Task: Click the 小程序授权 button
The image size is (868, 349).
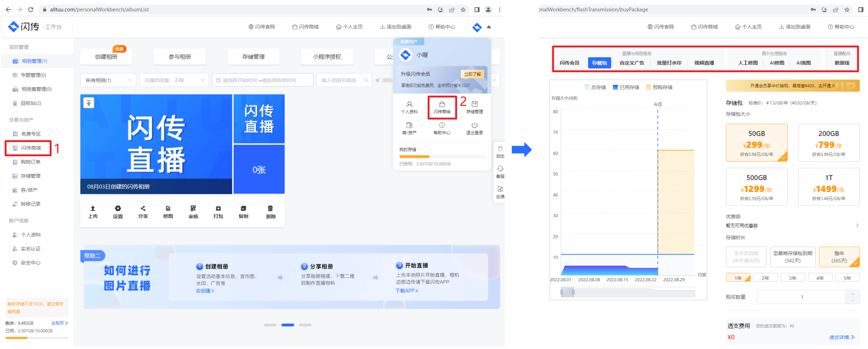Action: point(327,56)
